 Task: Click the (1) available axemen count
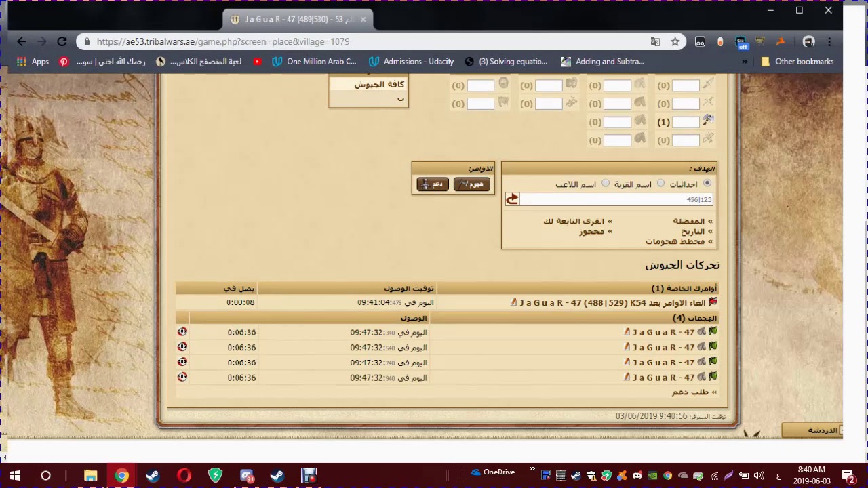coord(663,122)
